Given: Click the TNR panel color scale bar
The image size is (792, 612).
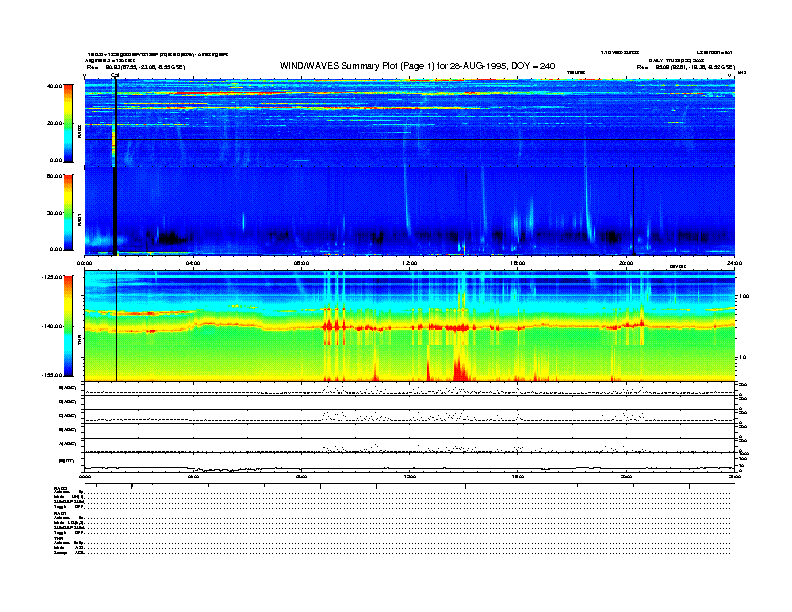Looking at the screenshot, I should (x=68, y=326).
